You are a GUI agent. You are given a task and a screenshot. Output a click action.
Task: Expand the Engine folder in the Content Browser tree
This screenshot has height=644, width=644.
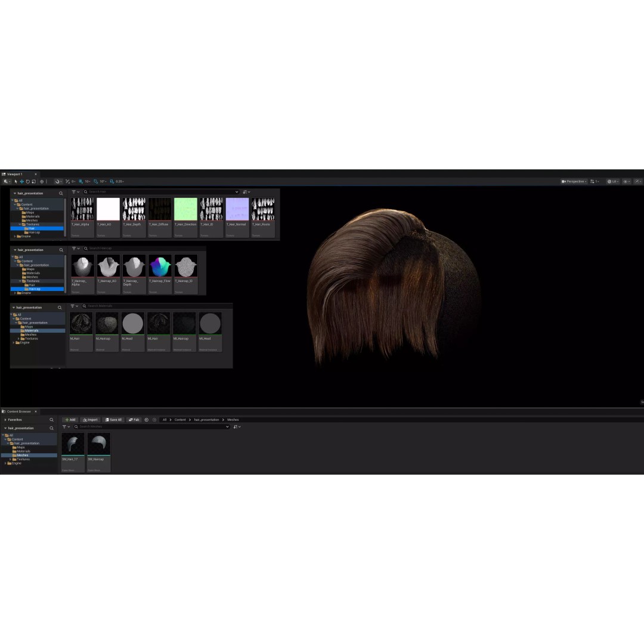tap(5, 463)
